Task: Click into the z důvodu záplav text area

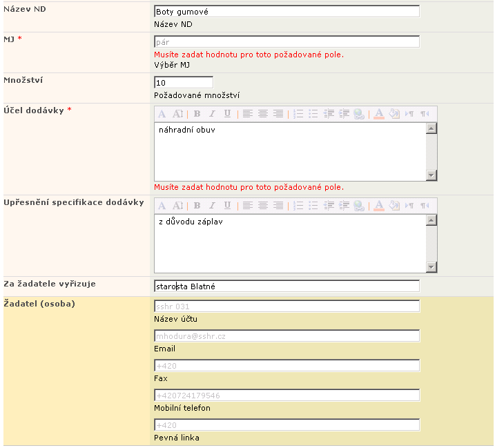Action: click(x=290, y=244)
